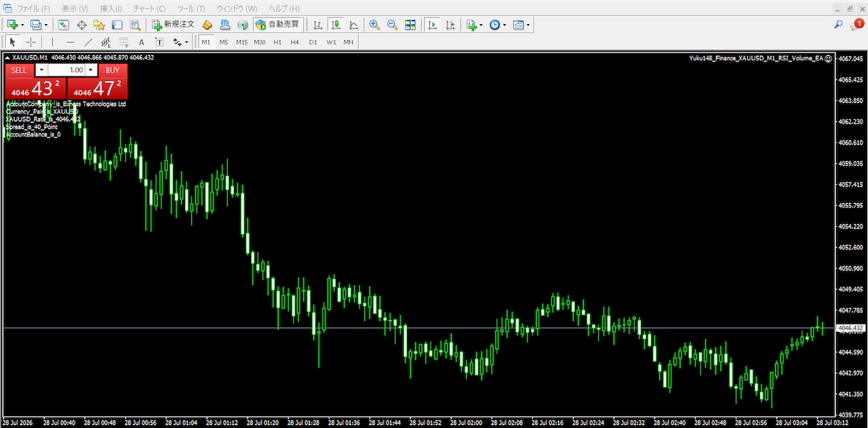Open the Market Watch window icon
The image size is (868, 428).
click(x=63, y=25)
